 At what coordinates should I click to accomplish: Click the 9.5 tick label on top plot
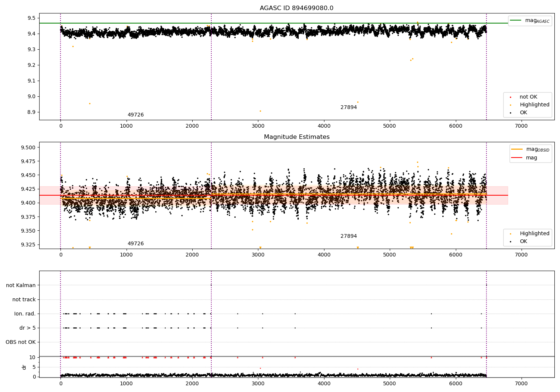pos(31,18)
